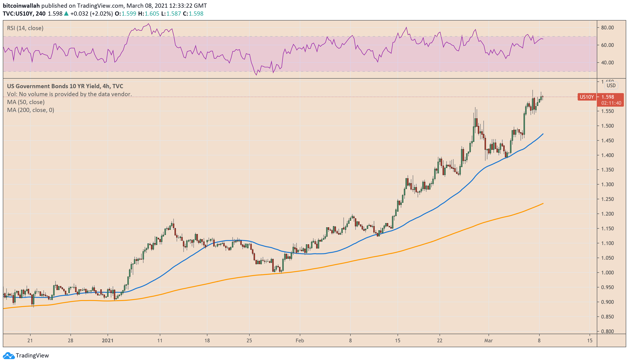Click the Vol: No volume is provided notice
This screenshot has height=364, width=629.
tap(69, 94)
